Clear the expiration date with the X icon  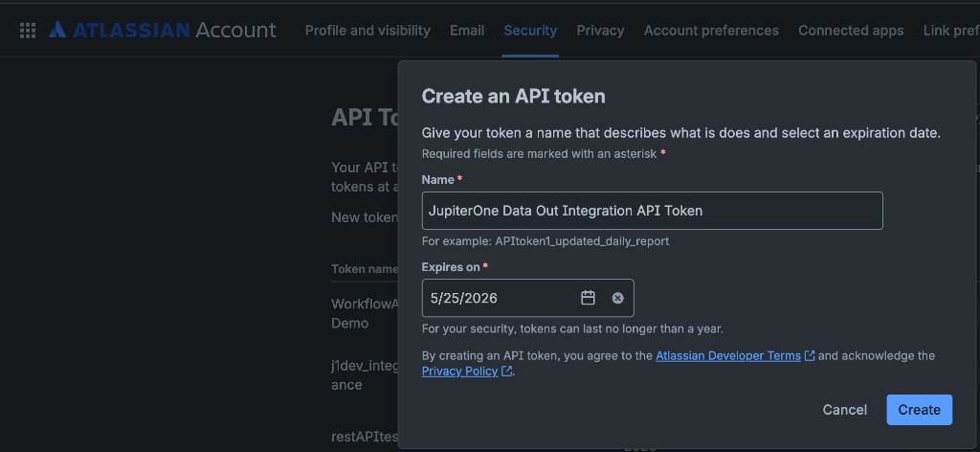pos(617,298)
